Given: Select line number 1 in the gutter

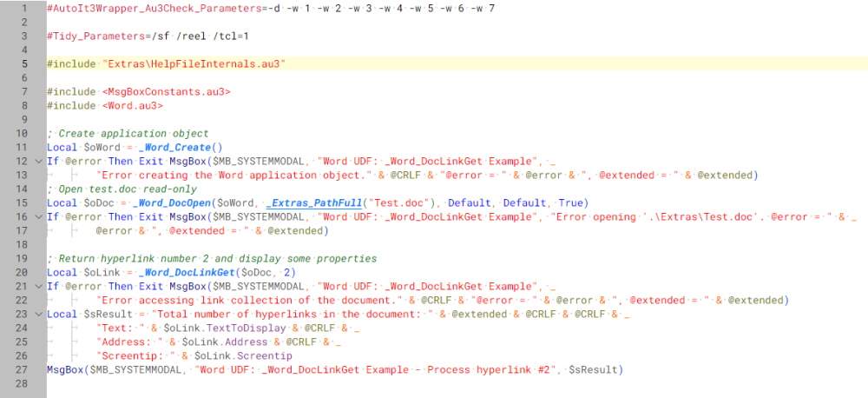Looking at the screenshot, I should click(23, 9).
